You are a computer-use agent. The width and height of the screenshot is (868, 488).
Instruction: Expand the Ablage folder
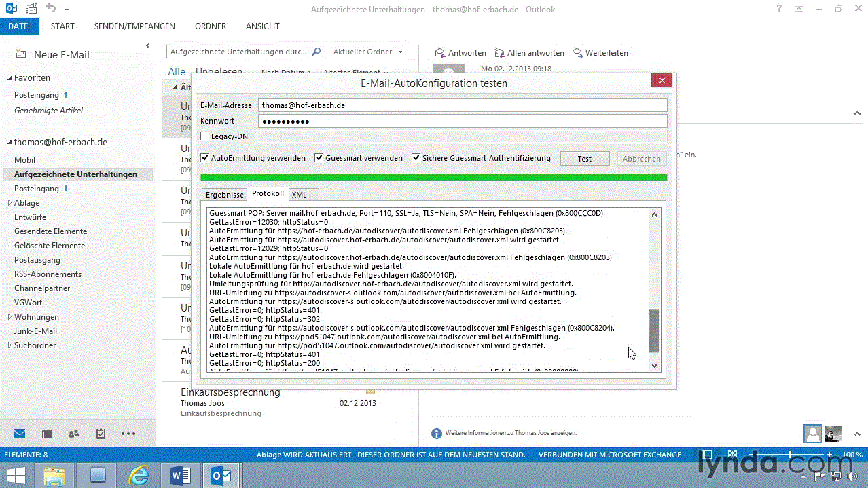10,203
